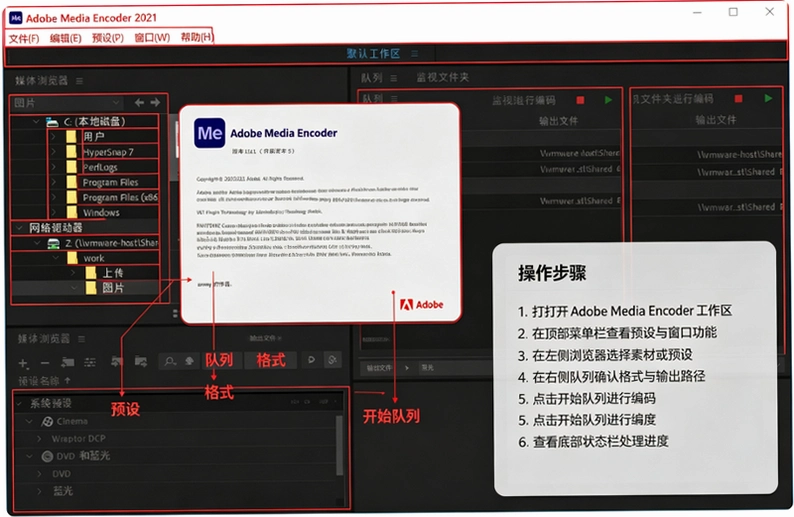
Task: Click the Cinema film reel icon
Action: tap(47, 421)
